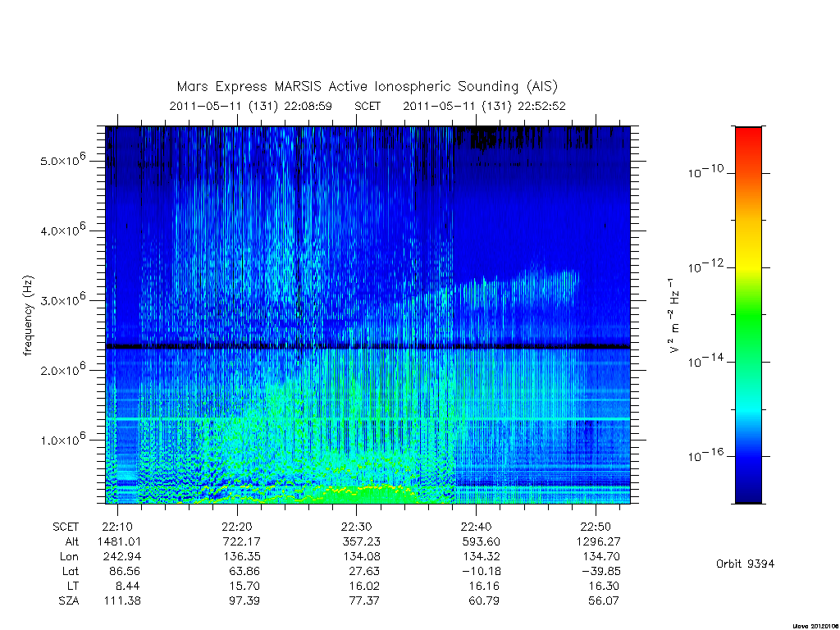Image resolution: width=840 pixels, height=630 pixels.
Task: Select the 10^-16 color bar label
Action: coord(705,454)
